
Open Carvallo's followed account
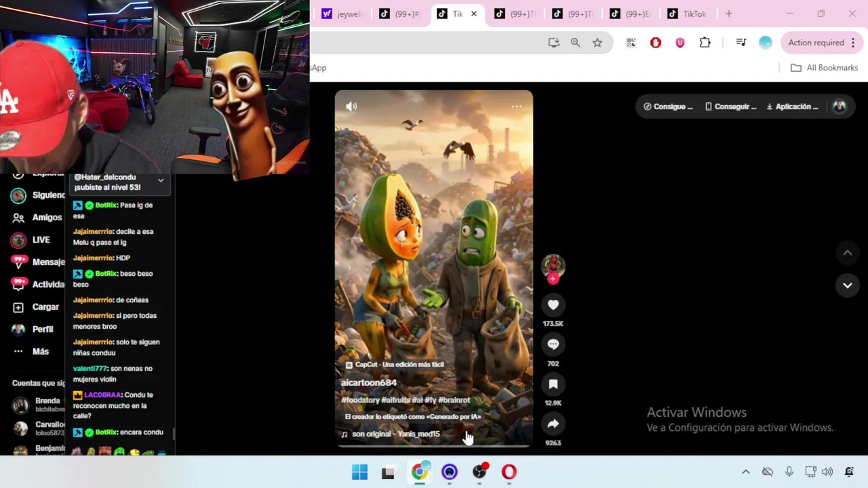[x=39, y=428]
